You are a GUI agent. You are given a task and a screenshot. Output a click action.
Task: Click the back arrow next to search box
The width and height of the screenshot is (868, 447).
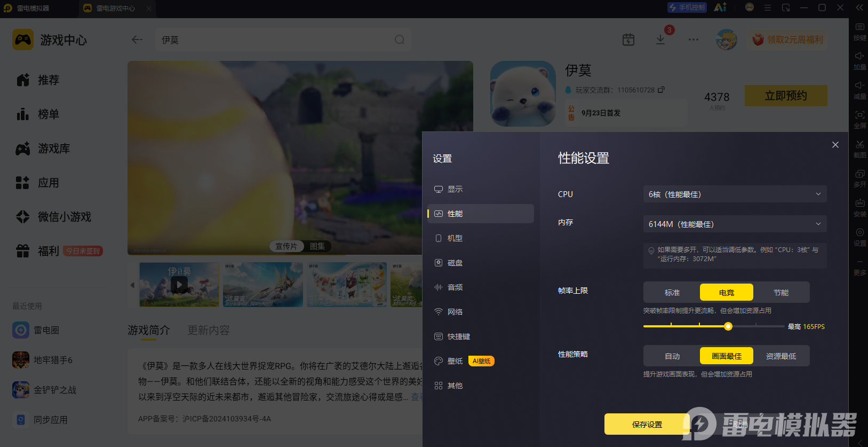point(137,40)
